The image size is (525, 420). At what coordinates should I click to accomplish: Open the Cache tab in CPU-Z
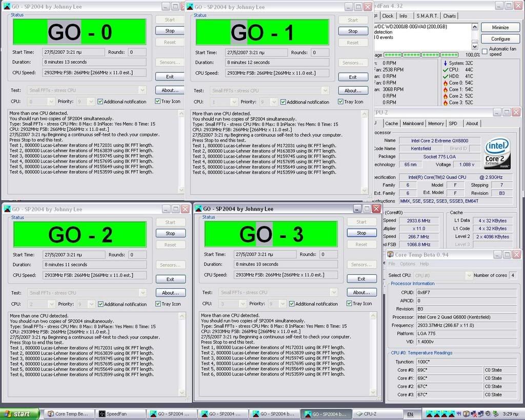click(391, 123)
